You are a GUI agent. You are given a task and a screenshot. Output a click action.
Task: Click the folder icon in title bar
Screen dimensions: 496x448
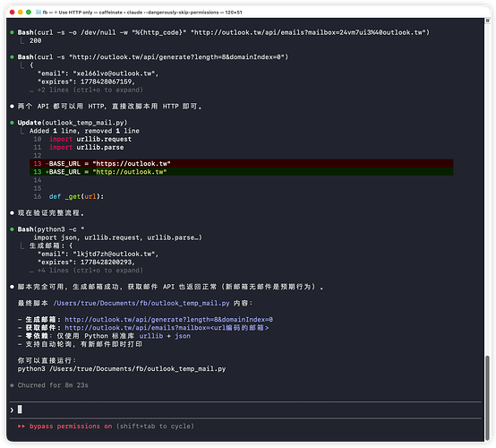click(38, 12)
